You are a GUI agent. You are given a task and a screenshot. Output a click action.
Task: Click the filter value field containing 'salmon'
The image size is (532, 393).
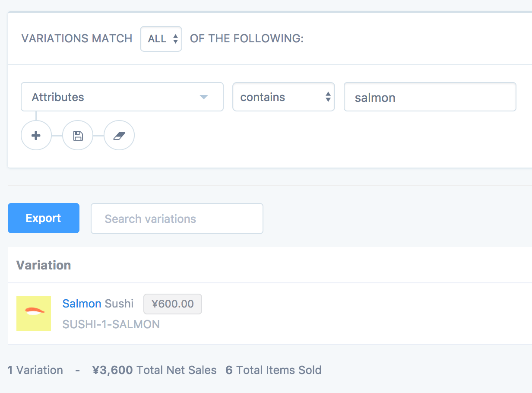pos(430,97)
